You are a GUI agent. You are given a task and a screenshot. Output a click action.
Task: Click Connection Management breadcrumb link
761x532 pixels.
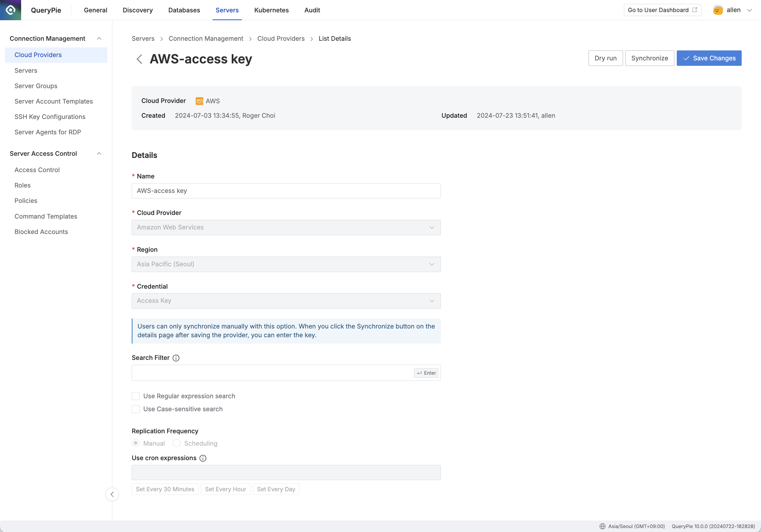coord(206,38)
